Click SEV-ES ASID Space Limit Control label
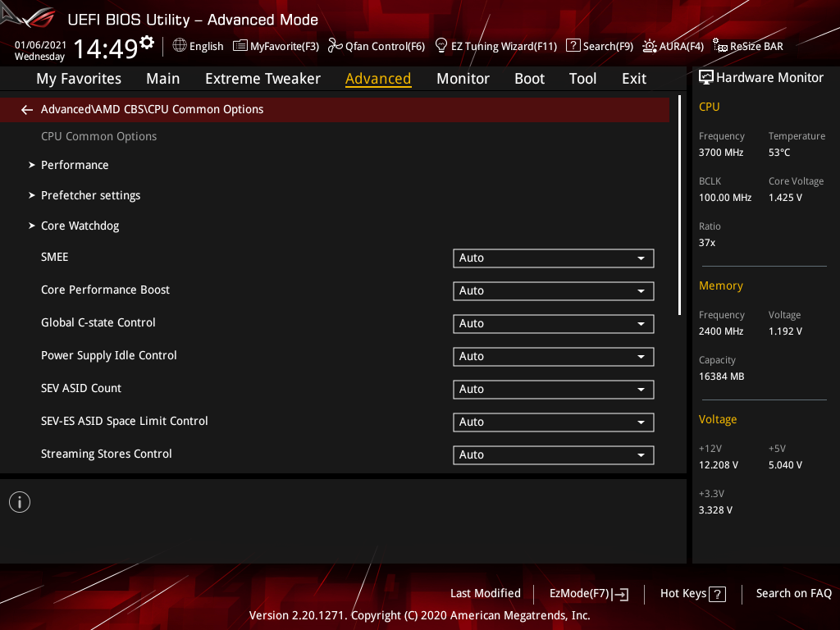840x630 pixels. click(x=125, y=421)
